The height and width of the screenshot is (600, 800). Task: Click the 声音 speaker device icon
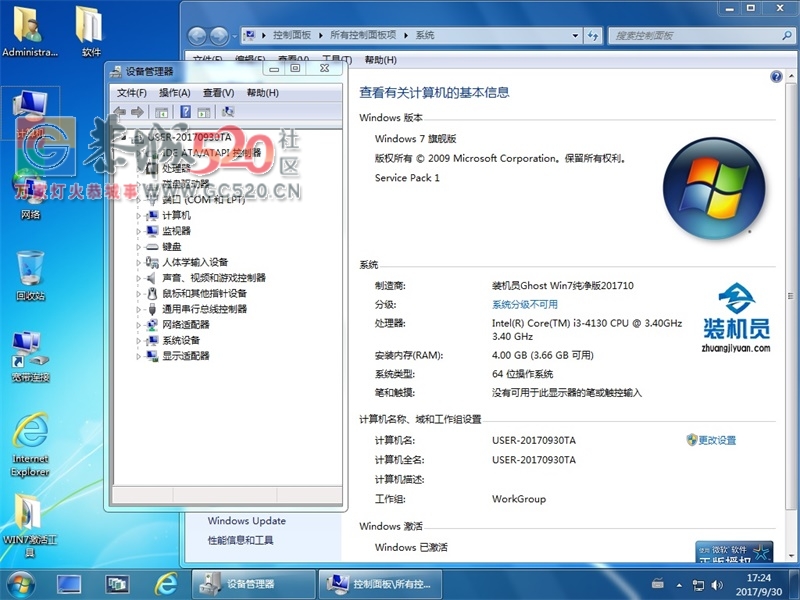tap(152, 278)
